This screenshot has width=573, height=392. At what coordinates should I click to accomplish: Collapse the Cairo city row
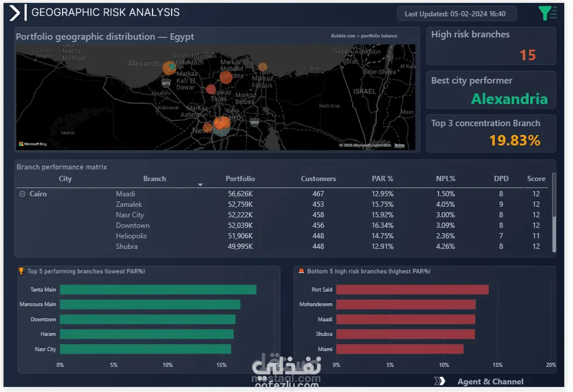coord(22,194)
